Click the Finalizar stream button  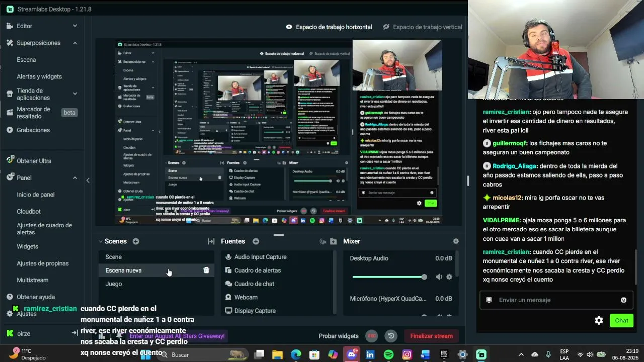[x=431, y=336]
